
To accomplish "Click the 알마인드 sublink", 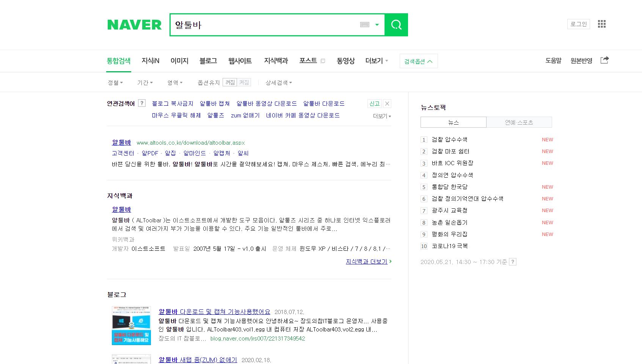I will 195,153.
